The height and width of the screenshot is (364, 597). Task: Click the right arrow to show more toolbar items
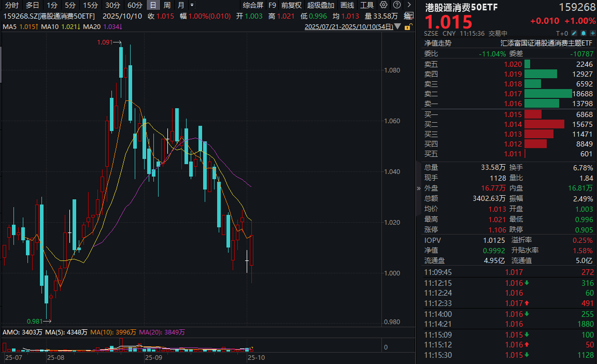click(x=409, y=5)
